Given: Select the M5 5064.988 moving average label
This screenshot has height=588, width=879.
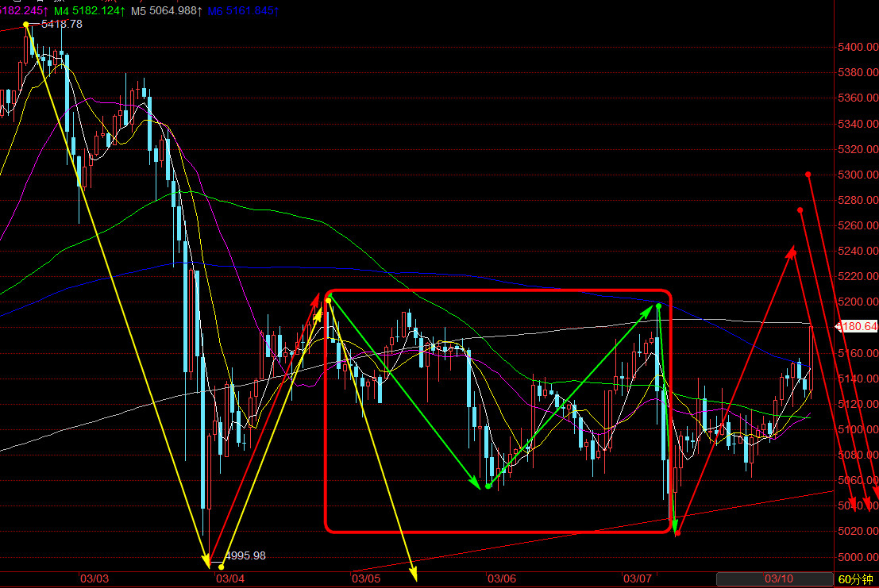Looking at the screenshot, I should pos(164,10).
